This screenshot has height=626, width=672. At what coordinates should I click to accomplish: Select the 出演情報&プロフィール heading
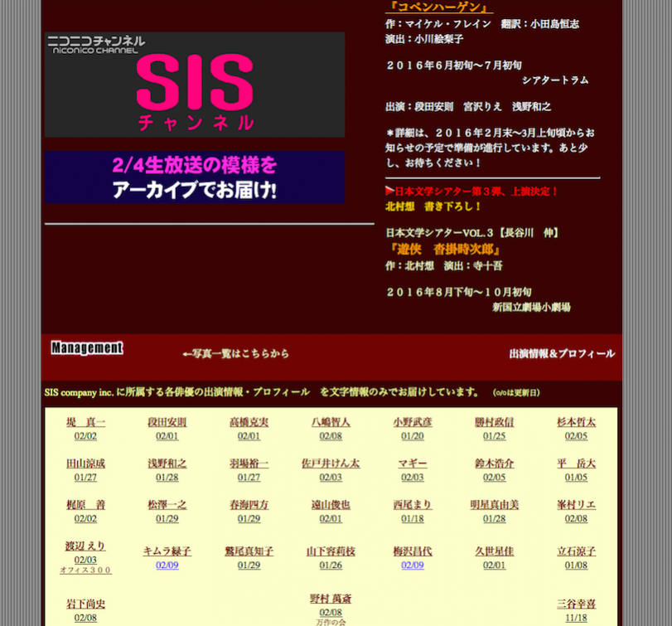coord(561,353)
